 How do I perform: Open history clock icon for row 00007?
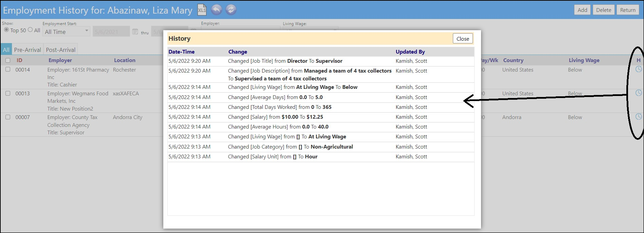[639, 117]
